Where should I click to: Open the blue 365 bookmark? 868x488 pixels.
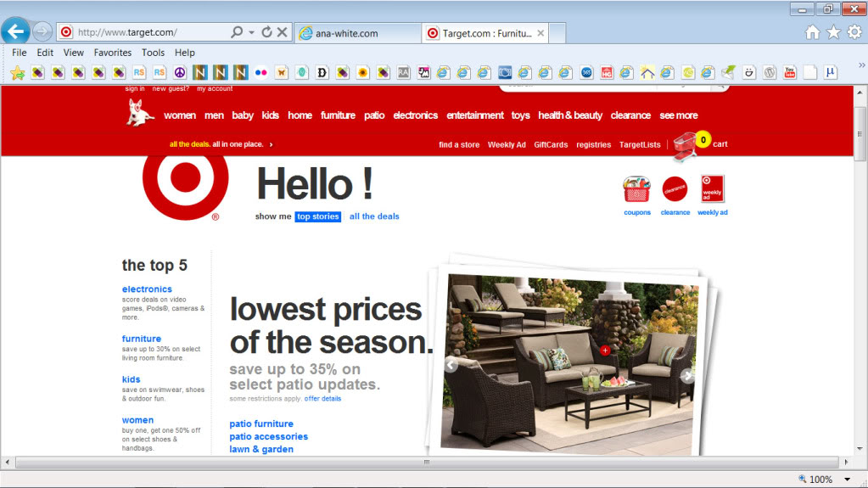click(x=586, y=72)
